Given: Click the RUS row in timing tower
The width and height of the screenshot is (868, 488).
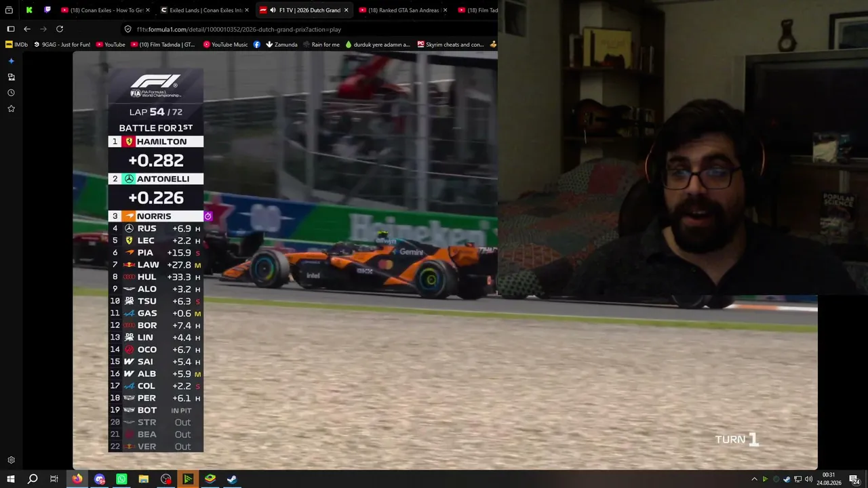Looking at the screenshot, I should tap(156, 228).
